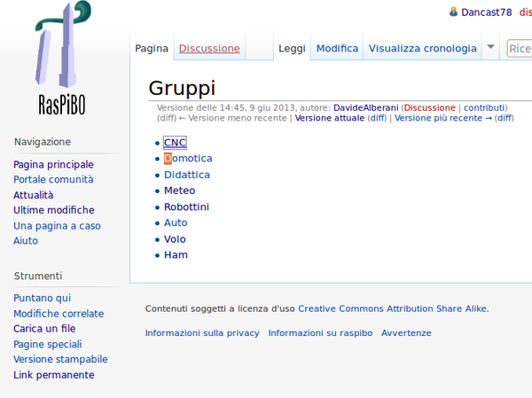
Task: Go to Versione più recente
Action: [x=443, y=118]
